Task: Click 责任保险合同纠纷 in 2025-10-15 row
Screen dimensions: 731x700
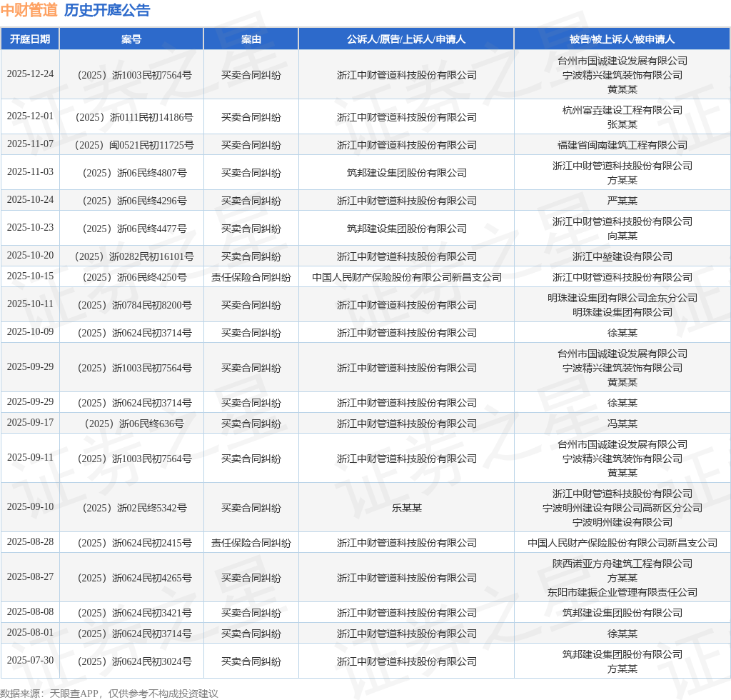Action: pos(251,277)
